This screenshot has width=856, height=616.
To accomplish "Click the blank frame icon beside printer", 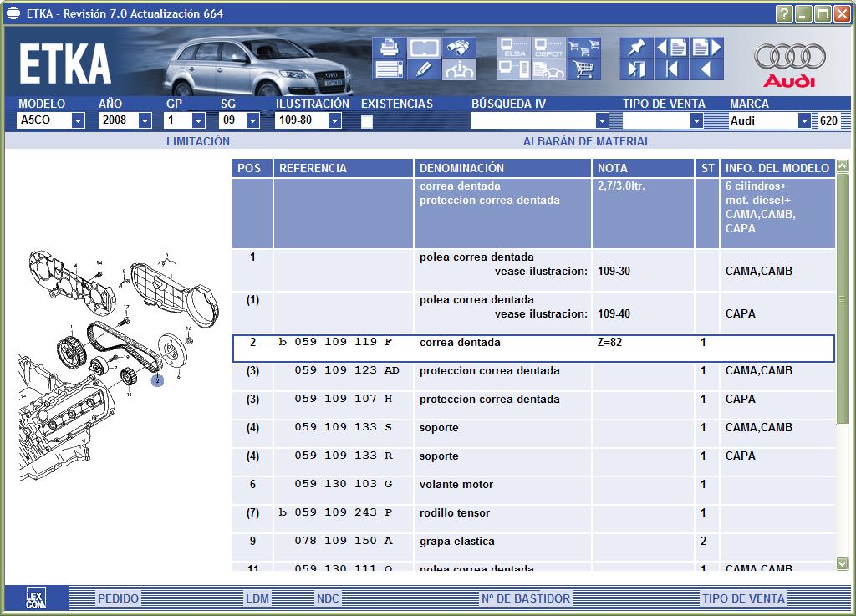I will point(424,48).
